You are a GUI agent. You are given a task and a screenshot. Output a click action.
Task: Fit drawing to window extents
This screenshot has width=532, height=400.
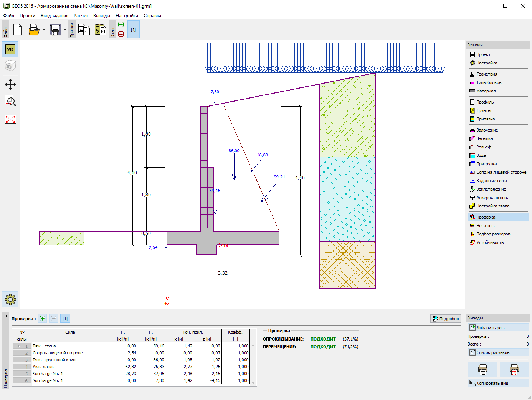point(10,119)
